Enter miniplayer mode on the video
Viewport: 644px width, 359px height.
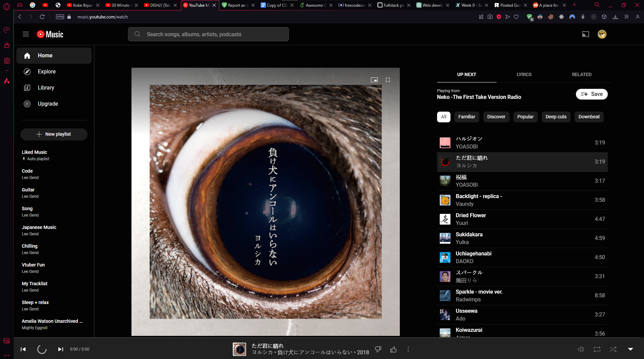(374, 80)
